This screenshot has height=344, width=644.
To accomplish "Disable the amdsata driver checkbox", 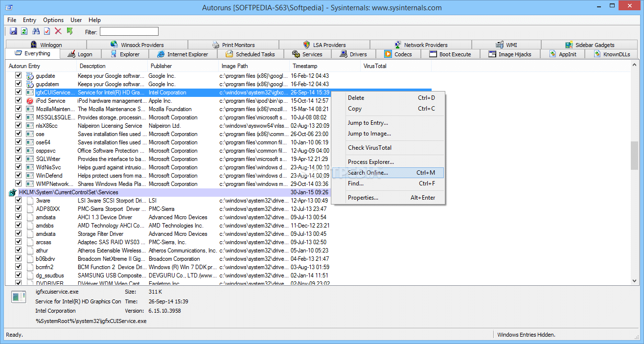I will click(18, 217).
